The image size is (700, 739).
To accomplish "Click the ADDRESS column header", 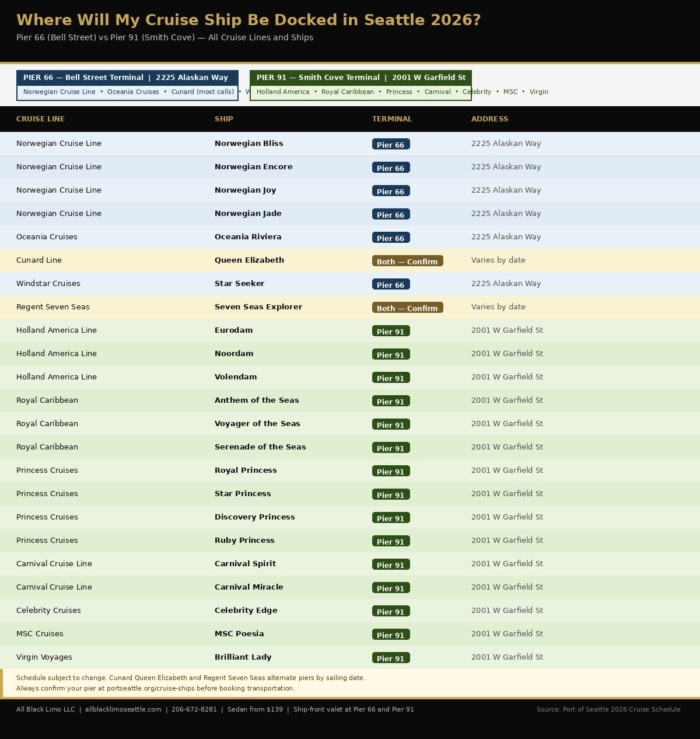I will (490, 119).
